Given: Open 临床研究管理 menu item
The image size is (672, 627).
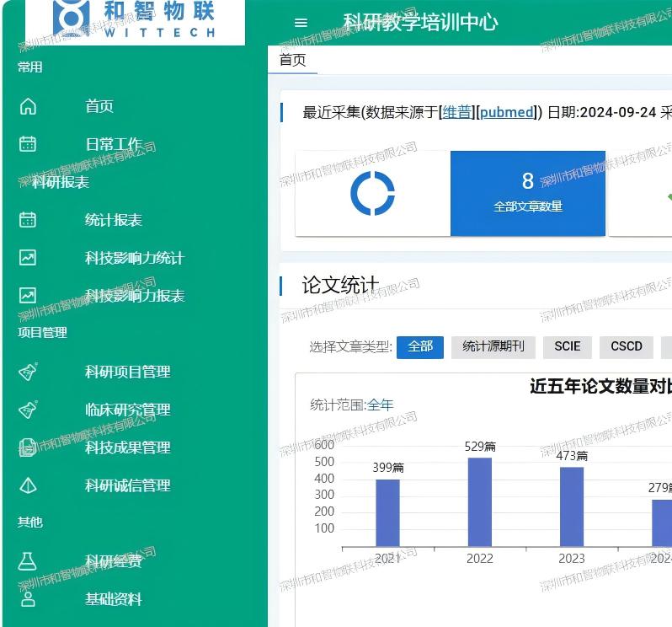Looking at the screenshot, I should click(x=128, y=410).
